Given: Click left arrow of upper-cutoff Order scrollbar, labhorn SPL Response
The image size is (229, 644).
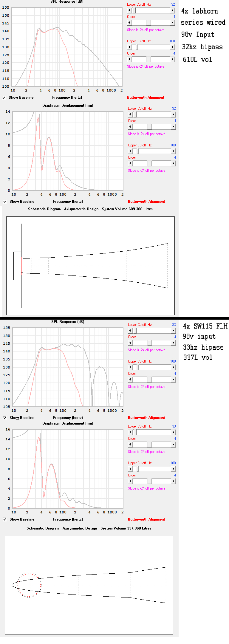Looking at the screenshot, I should point(129,59).
